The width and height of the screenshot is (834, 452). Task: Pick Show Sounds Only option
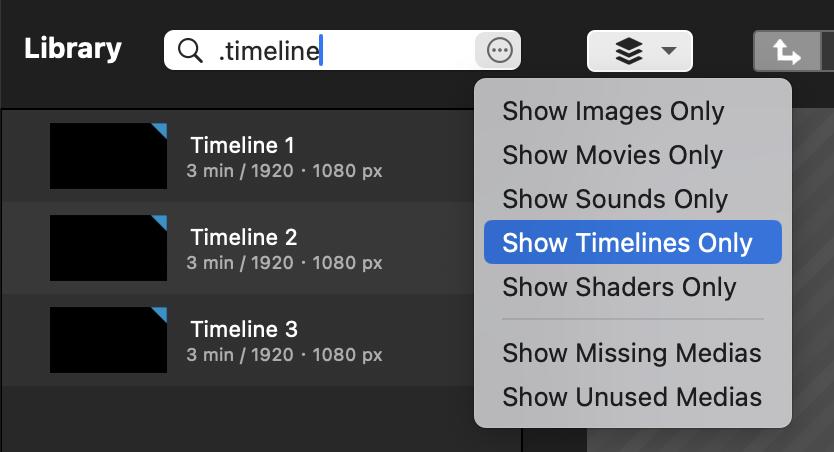(615, 199)
